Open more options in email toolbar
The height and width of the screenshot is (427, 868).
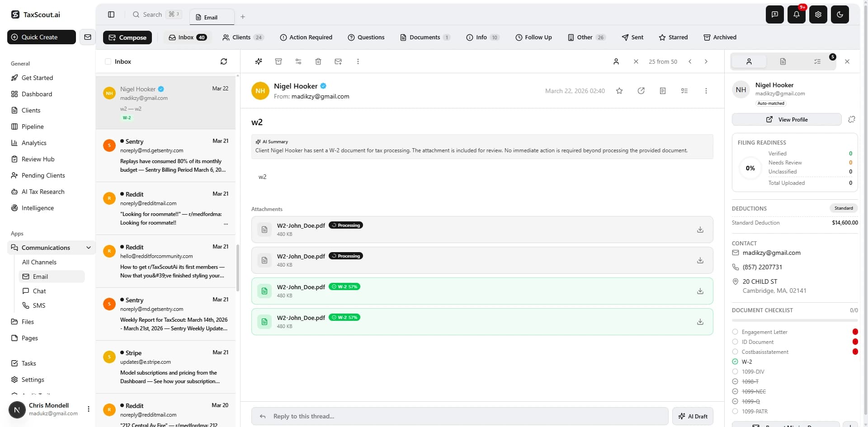pyautogui.click(x=358, y=61)
